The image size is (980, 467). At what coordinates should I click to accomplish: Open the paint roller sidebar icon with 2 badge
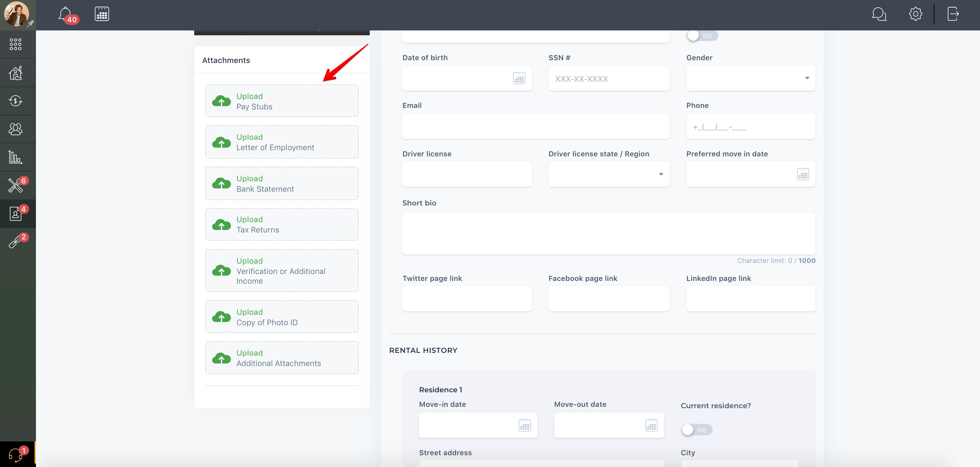(16, 241)
